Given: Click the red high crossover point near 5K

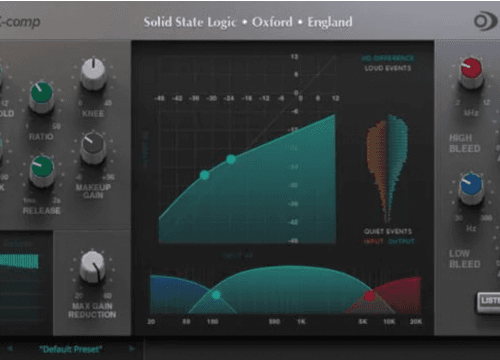Looking at the screenshot, I should click(369, 296).
